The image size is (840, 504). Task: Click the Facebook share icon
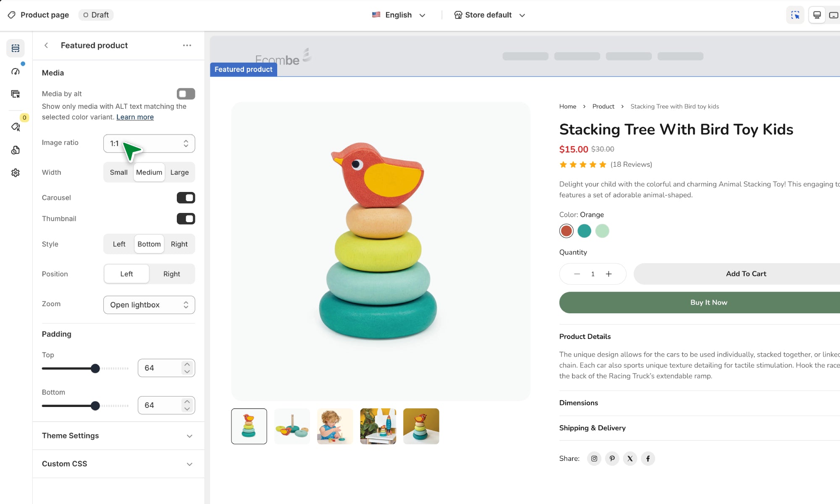(648, 458)
